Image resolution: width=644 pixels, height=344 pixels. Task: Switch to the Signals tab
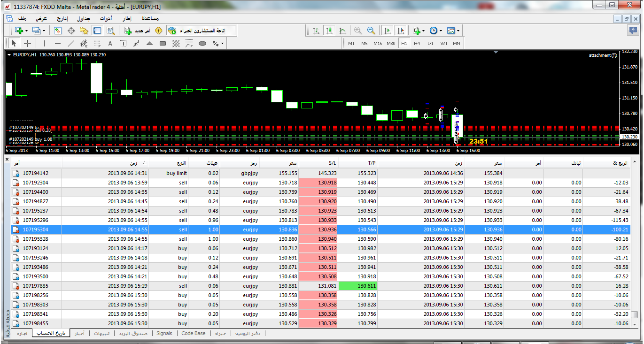pyautogui.click(x=164, y=333)
